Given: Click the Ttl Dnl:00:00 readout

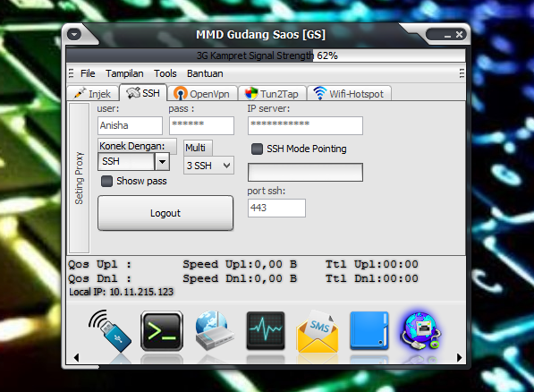Looking at the screenshot, I should pos(372,279).
